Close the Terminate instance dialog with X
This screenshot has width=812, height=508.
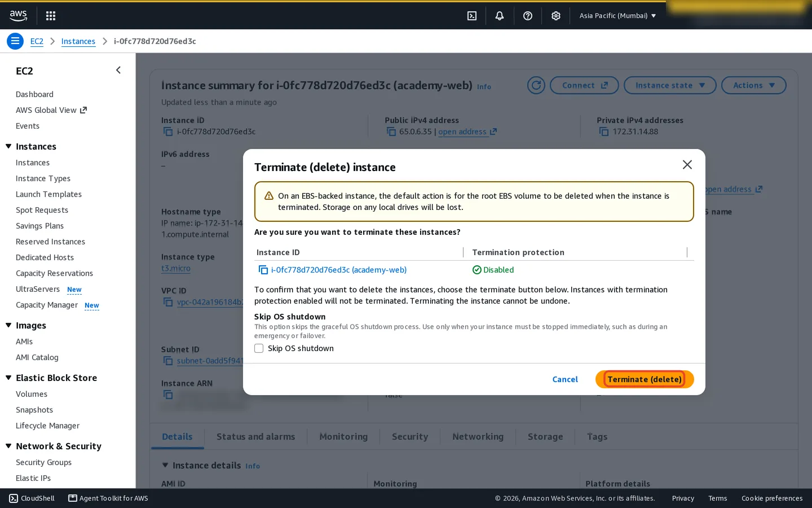point(687,165)
